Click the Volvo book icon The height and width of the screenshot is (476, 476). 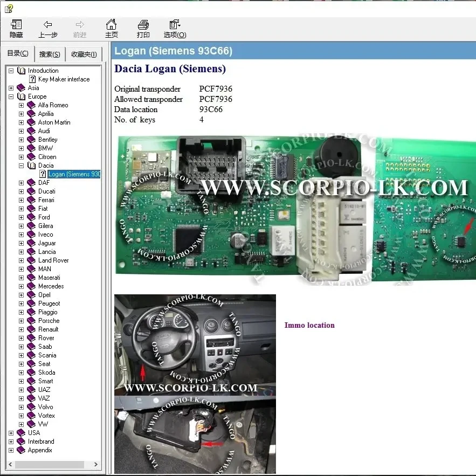click(31, 407)
